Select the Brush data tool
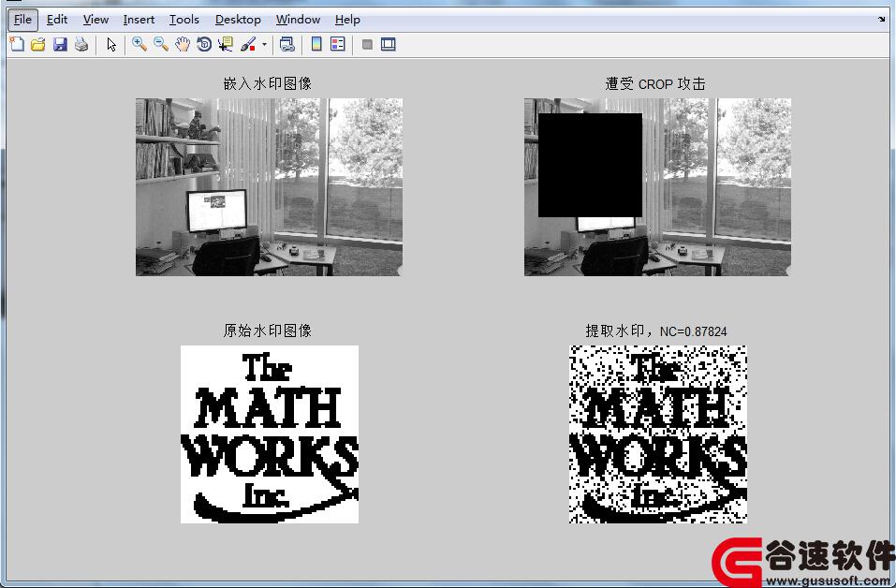This screenshot has height=588, width=896. click(248, 44)
